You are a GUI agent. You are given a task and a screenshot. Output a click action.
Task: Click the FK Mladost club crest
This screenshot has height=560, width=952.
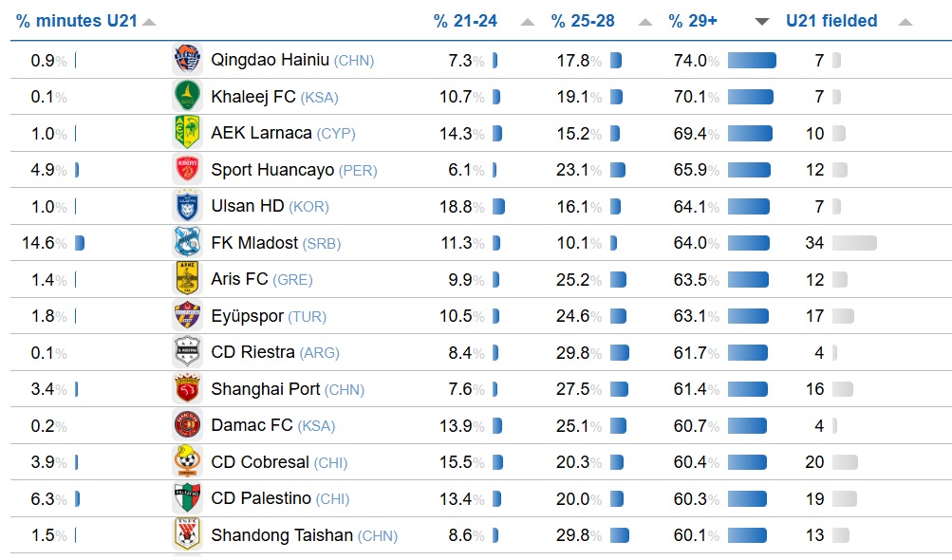point(187,242)
